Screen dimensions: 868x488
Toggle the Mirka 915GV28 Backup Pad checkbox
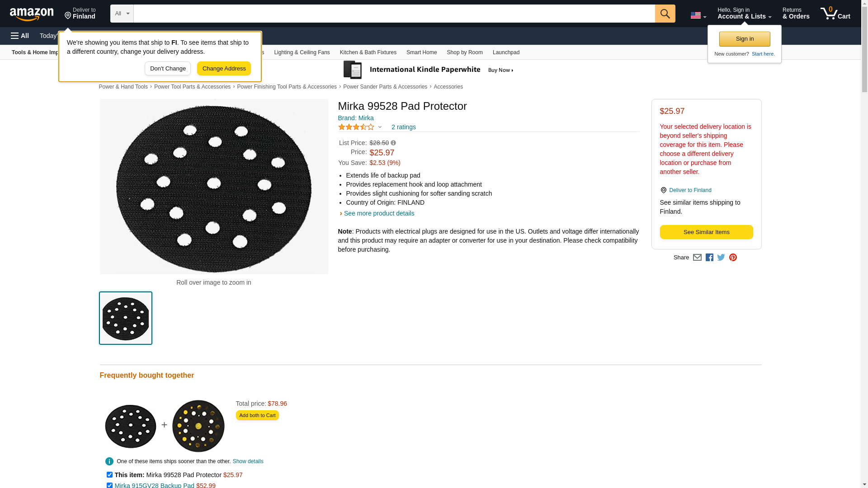[109, 485]
